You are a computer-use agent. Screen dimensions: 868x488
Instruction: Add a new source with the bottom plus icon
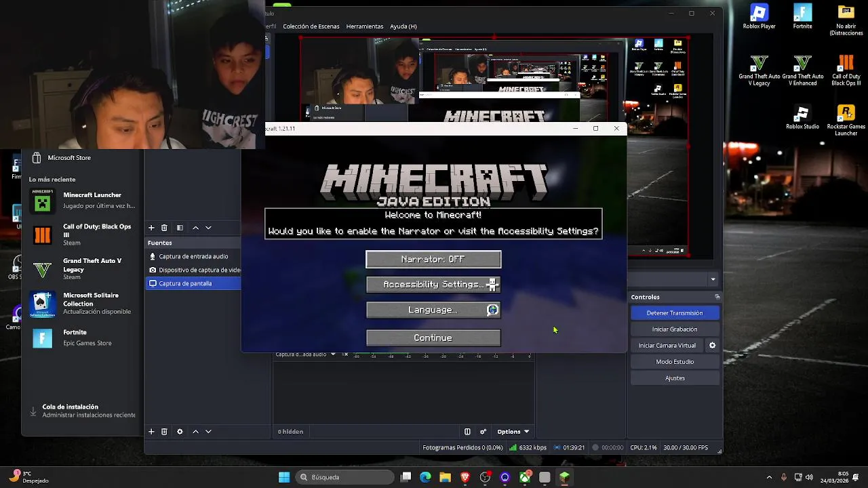[x=151, y=432]
